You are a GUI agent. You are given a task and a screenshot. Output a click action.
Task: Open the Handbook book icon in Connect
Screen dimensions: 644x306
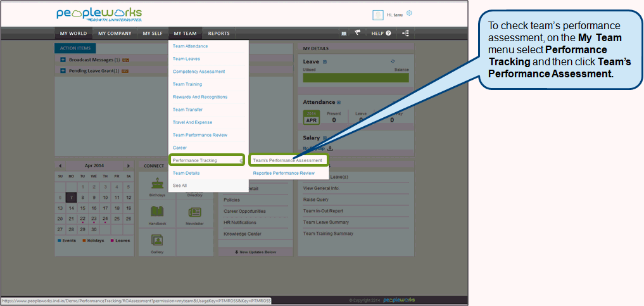pos(157,212)
